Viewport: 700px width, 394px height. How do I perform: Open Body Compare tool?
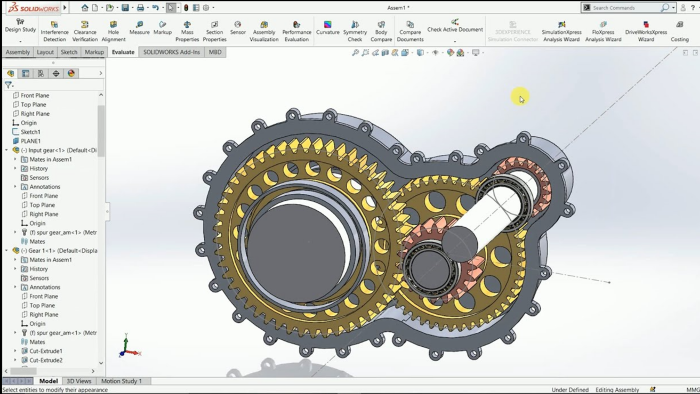[x=381, y=31]
